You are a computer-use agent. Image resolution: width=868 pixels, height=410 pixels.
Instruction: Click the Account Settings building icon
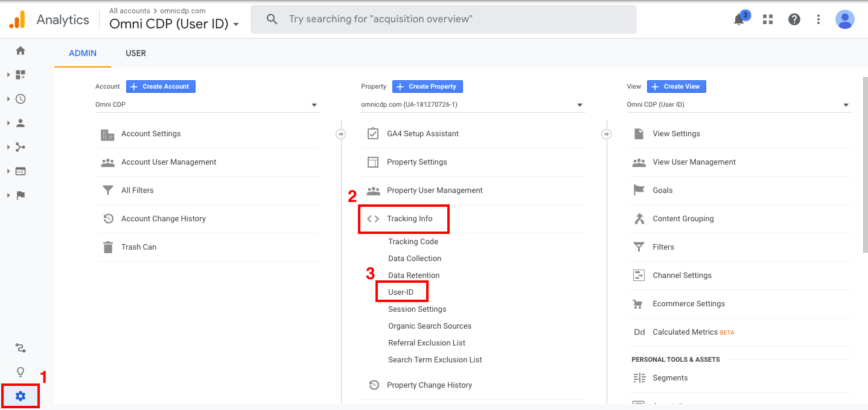tap(107, 134)
